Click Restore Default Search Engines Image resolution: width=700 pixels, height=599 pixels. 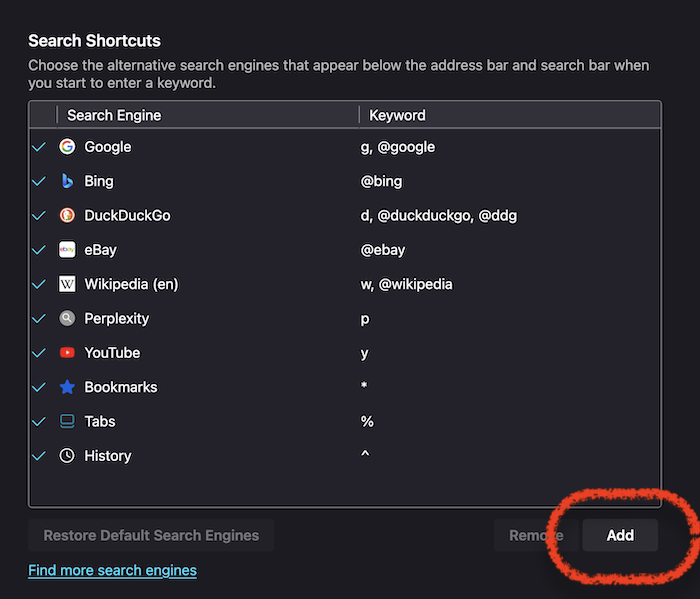pyautogui.click(x=151, y=535)
